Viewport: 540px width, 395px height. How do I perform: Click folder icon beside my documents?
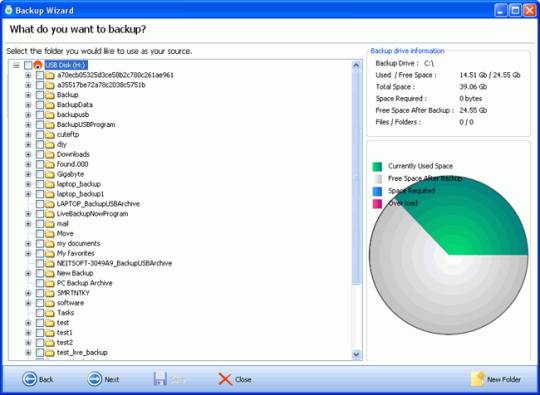coord(50,243)
